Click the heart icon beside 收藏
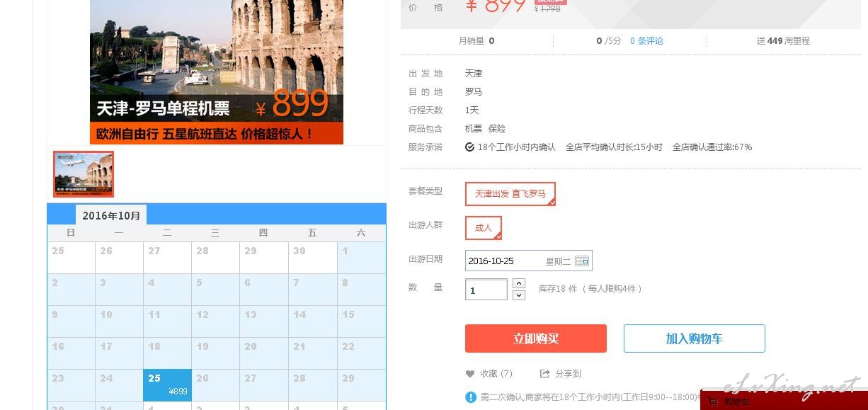 point(470,374)
